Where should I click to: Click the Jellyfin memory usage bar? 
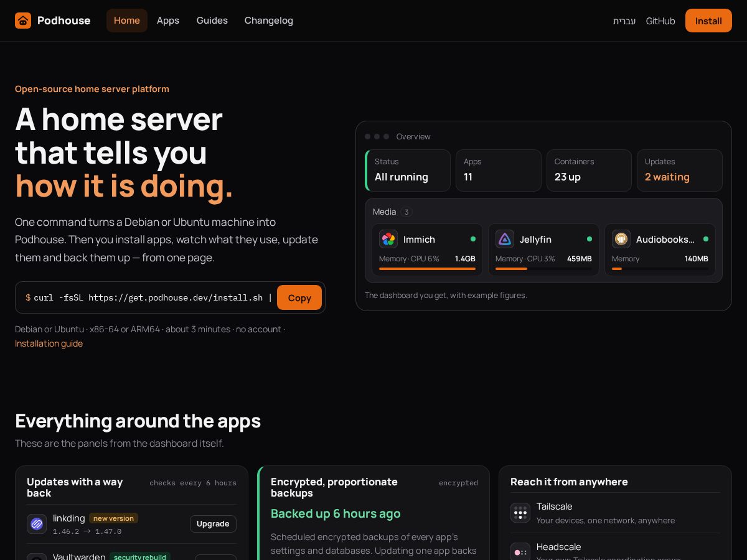543,269
